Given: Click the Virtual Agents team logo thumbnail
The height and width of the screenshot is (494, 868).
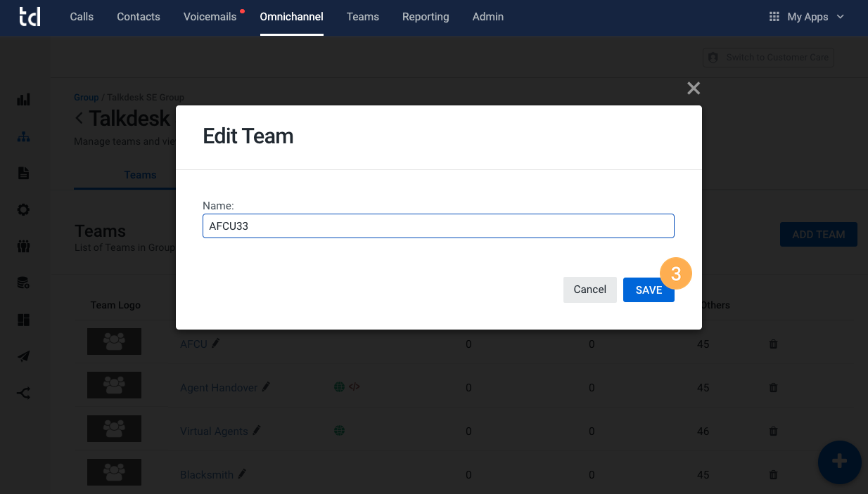Looking at the screenshot, I should point(114,429).
